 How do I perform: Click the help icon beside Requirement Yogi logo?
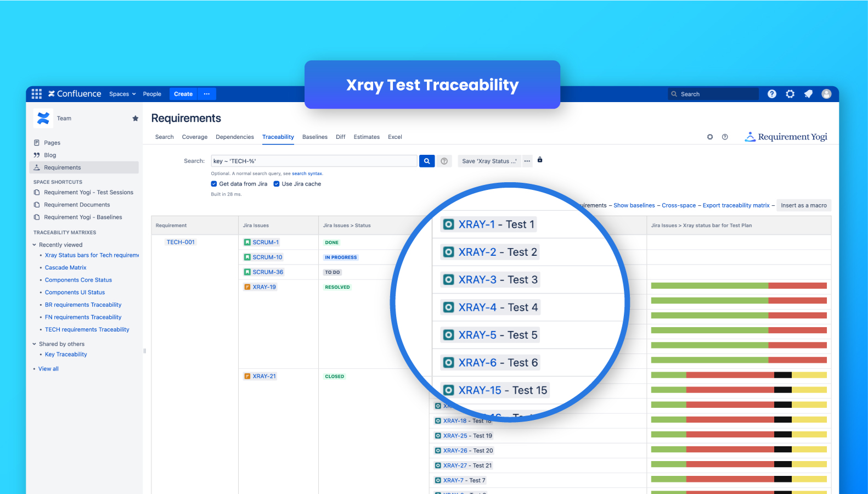(x=725, y=137)
